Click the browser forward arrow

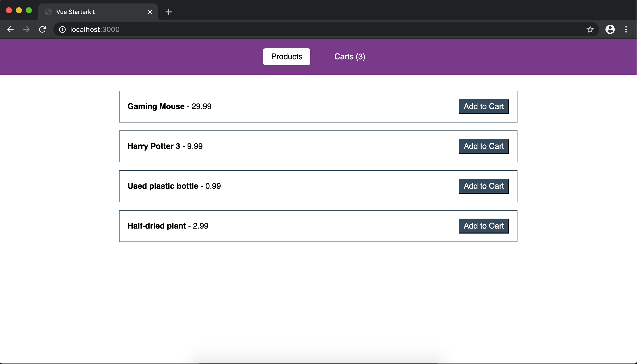click(x=26, y=29)
